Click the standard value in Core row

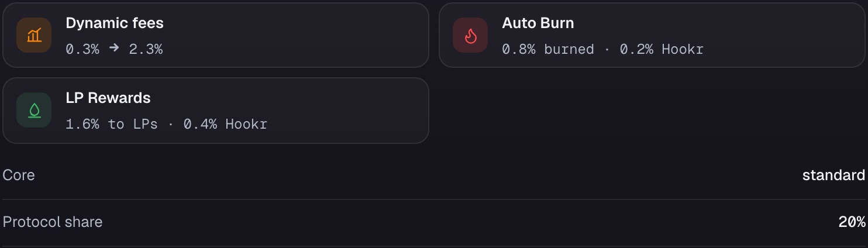(833, 175)
